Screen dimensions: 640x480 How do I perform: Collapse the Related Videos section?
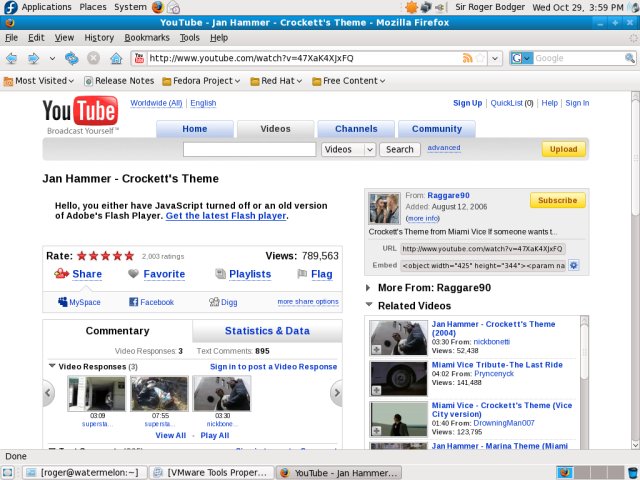pyautogui.click(x=369, y=304)
